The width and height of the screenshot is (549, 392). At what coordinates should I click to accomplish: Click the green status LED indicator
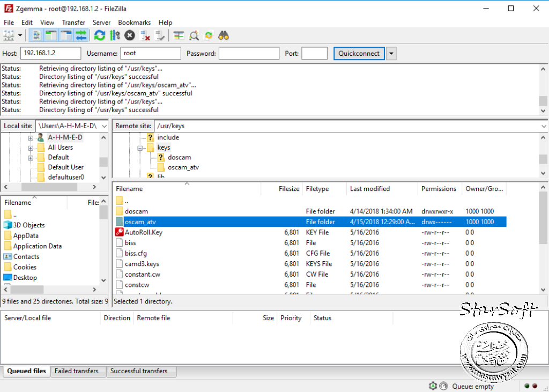[527, 386]
